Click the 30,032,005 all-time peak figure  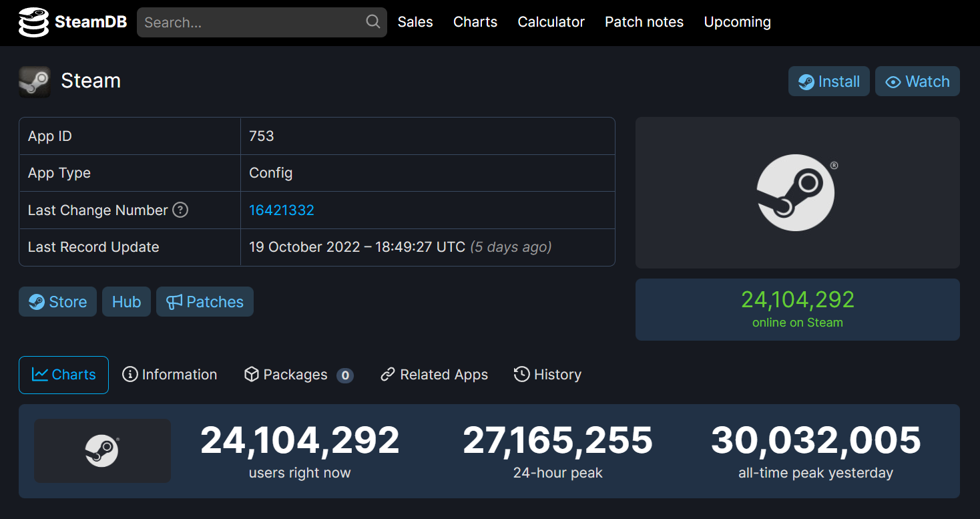click(816, 441)
